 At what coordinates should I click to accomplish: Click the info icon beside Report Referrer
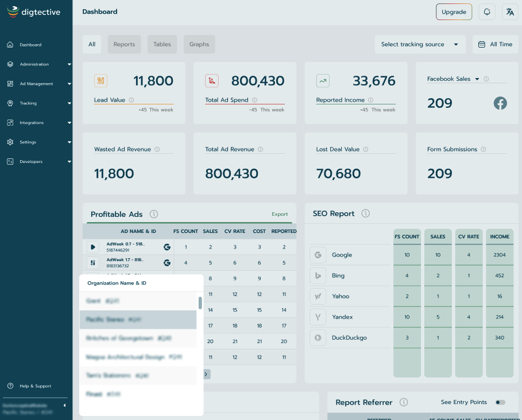pos(404,402)
